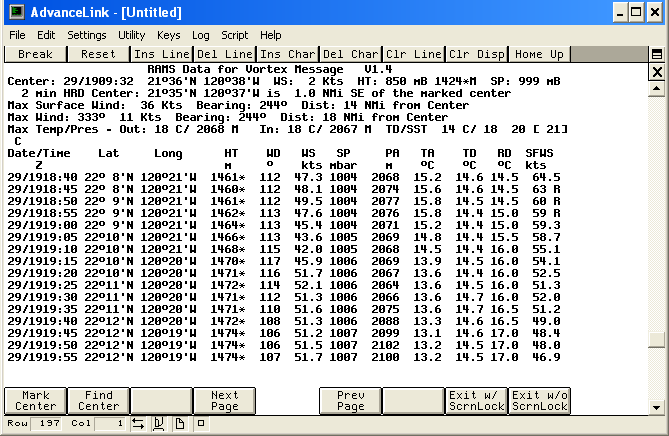Image resolution: width=669 pixels, height=436 pixels.
Task: Maximize the AdvanceLink window
Action: coord(636,12)
